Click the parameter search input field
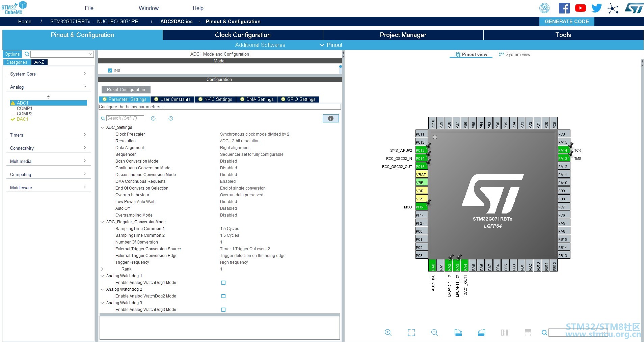The image size is (644, 342). point(125,118)
